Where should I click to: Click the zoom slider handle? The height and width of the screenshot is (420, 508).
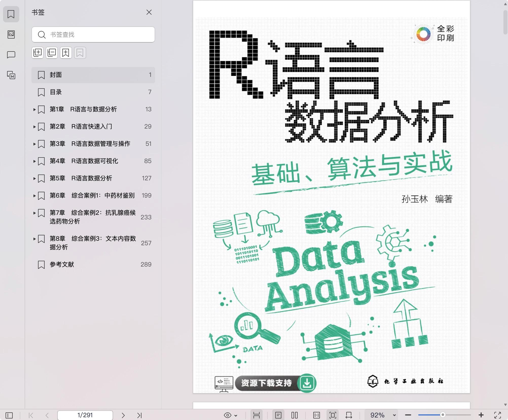tap(443, 415)
